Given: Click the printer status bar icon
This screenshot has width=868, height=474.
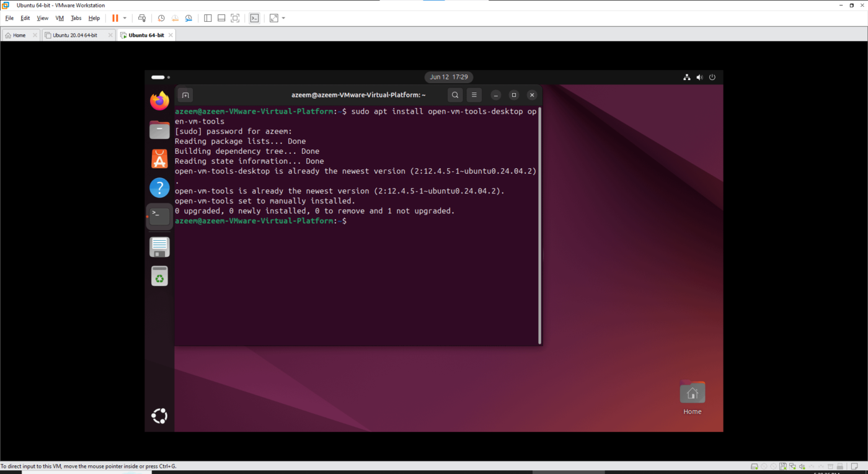Looking at the screenshot, I should [x=839, y=466].
